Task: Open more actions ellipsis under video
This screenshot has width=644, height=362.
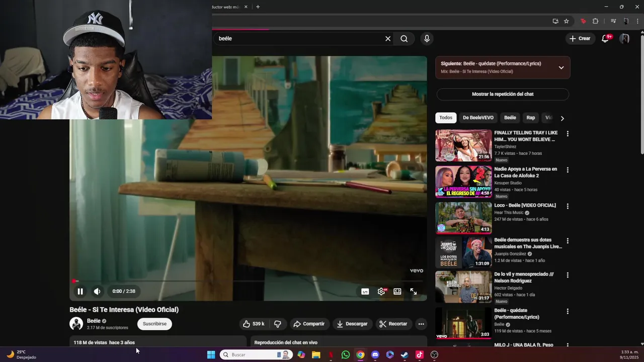Action: (421, 324)
